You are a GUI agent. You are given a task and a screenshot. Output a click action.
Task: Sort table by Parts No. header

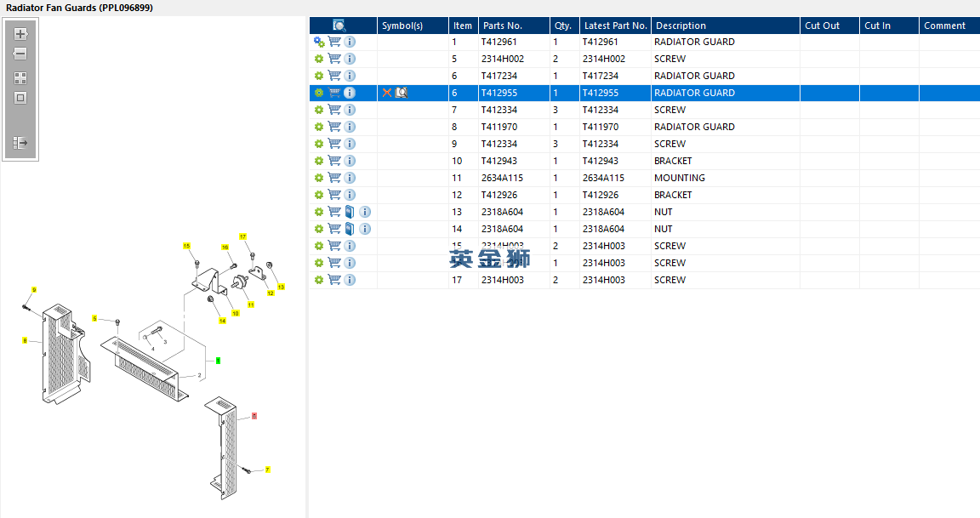[514, 26]
